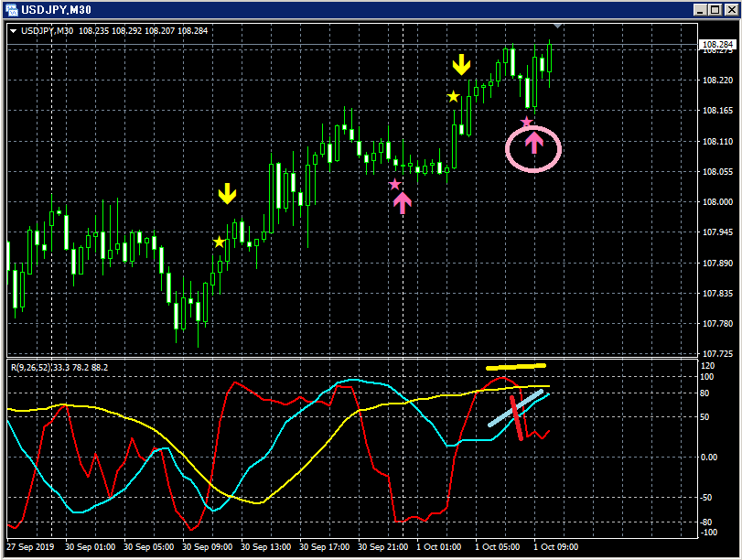
Task: Select the R(9,26,52) indicator label
Action: click(59, 367)
